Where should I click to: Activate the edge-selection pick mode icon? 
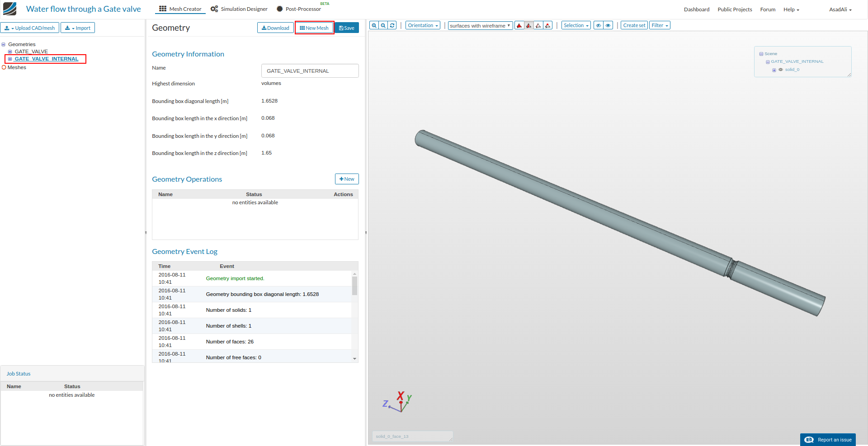click(x=538, y=25)
